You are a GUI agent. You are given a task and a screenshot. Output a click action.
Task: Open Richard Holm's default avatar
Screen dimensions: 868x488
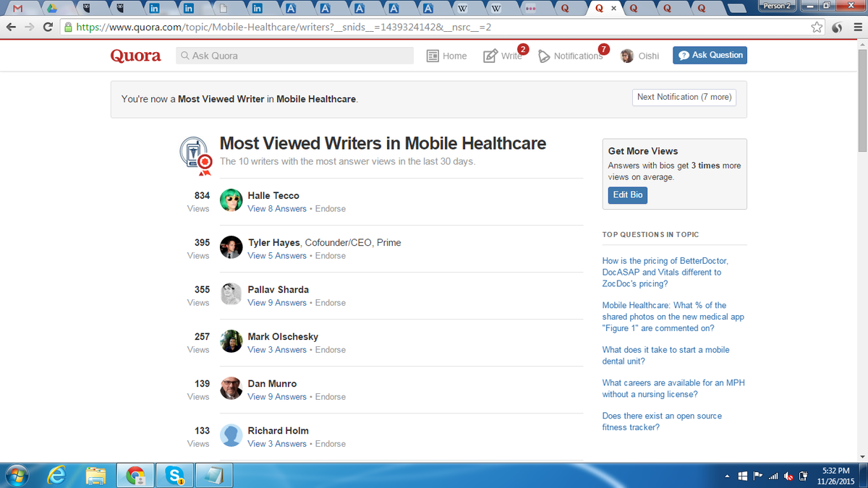coord(231,435)
